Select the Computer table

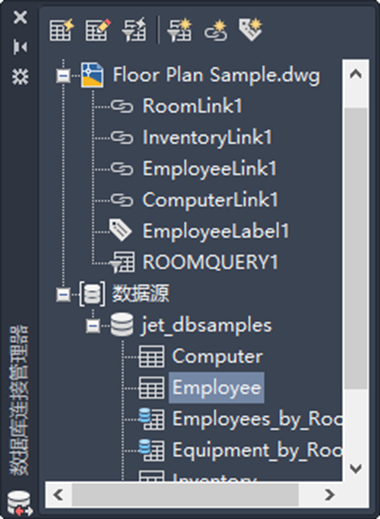[x=217, y=356]
